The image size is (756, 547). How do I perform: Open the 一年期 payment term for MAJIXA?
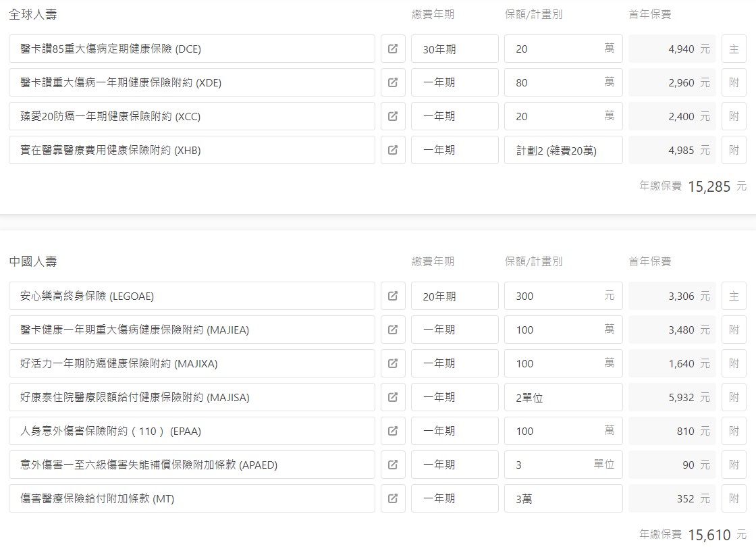455,363
